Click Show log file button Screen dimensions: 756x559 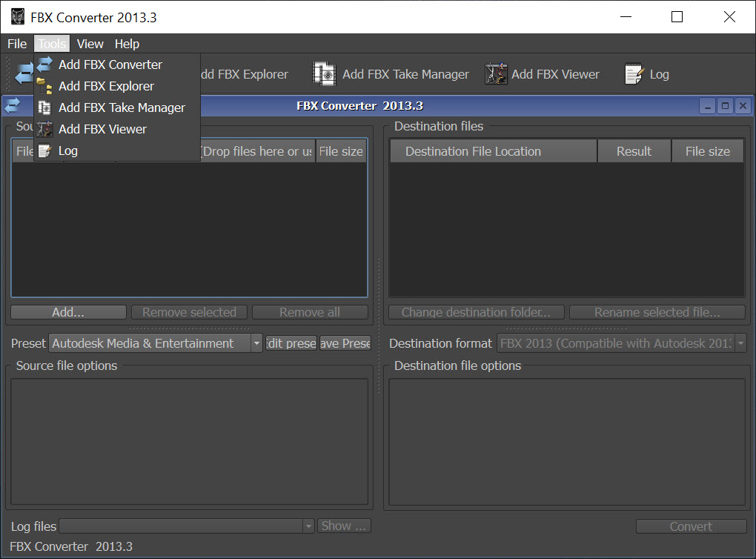344,526
